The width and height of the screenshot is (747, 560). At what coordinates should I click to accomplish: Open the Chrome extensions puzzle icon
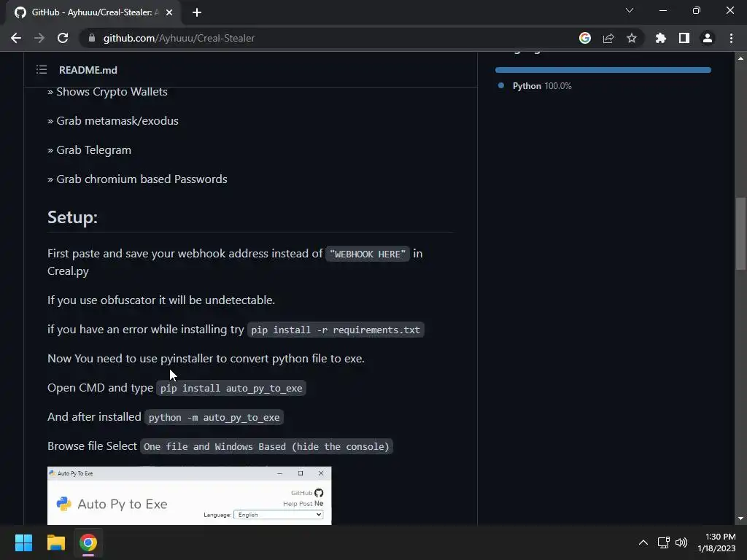661,38
